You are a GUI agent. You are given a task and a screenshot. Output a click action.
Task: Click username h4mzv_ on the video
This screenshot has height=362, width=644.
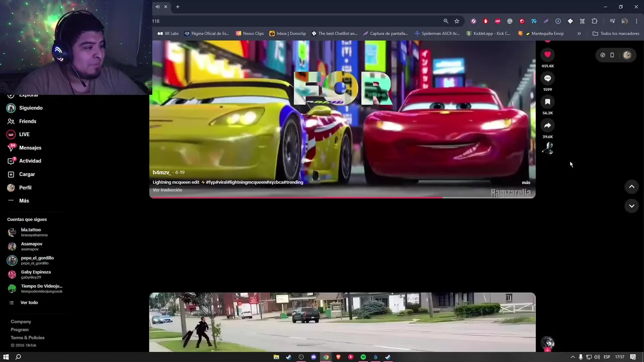(162, 172)
